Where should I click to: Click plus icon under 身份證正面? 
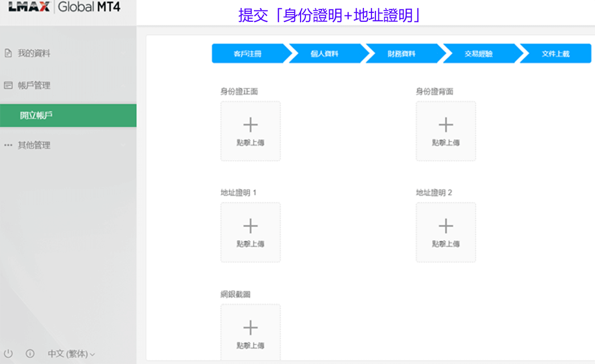(x=250, y=125)
